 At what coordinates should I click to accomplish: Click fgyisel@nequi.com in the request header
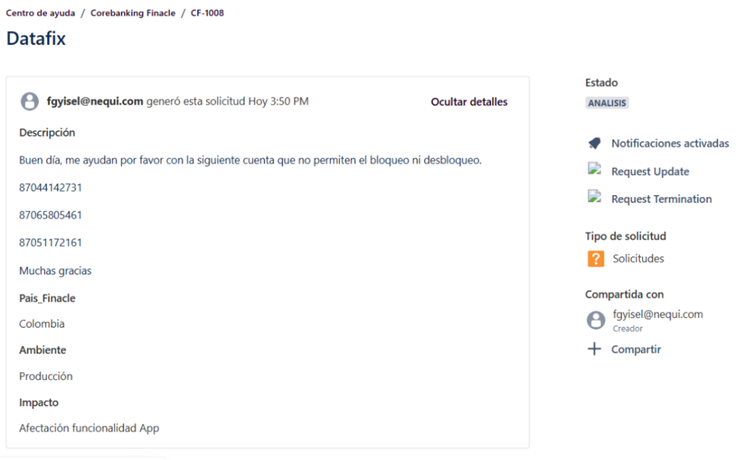95,102
